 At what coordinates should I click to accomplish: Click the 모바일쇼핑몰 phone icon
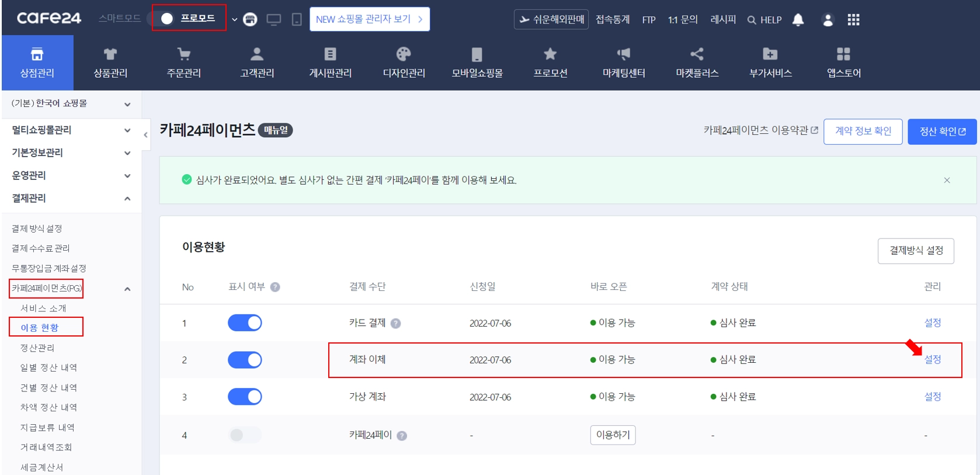[477, 54]
